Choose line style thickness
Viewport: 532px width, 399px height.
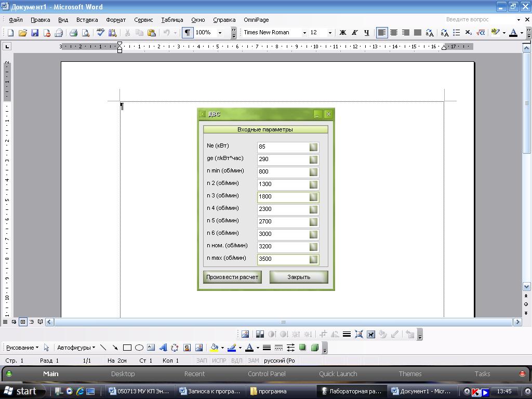tap(267, 348)
